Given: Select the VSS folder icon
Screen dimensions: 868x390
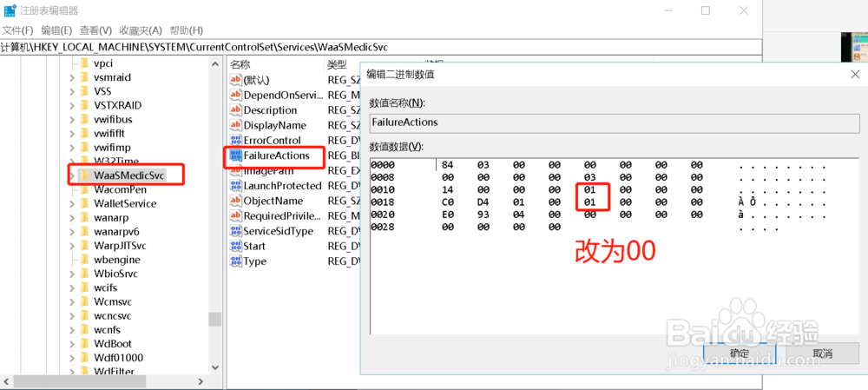Looking at the screenshot, I should tap(85, 91).
